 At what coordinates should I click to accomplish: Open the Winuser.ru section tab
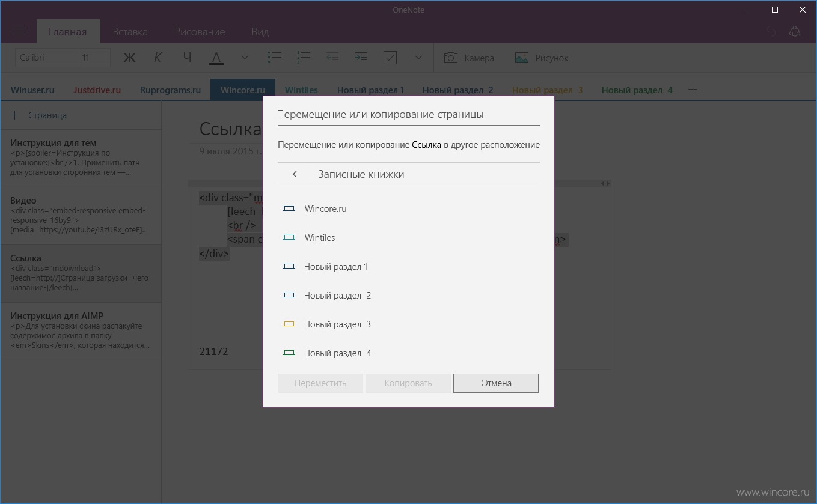32,90
